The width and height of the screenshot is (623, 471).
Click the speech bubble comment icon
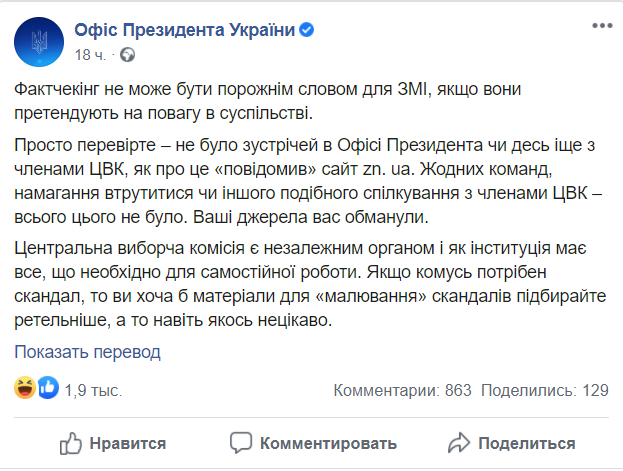pos(241,443)
